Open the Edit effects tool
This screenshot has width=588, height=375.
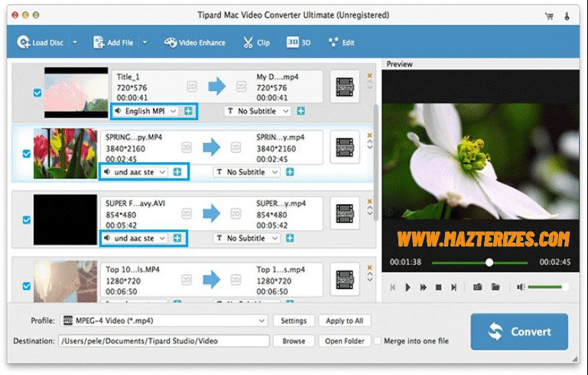[341, 42]
